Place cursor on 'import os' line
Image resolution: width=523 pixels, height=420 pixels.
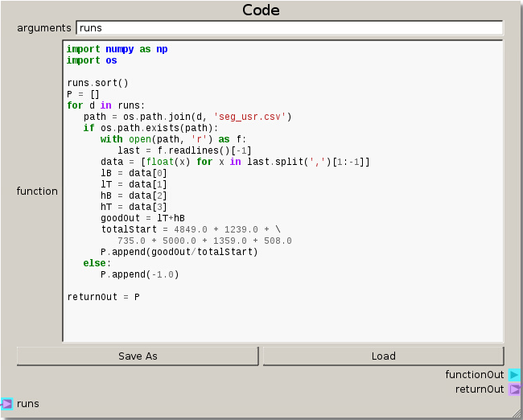click(92, 60)
